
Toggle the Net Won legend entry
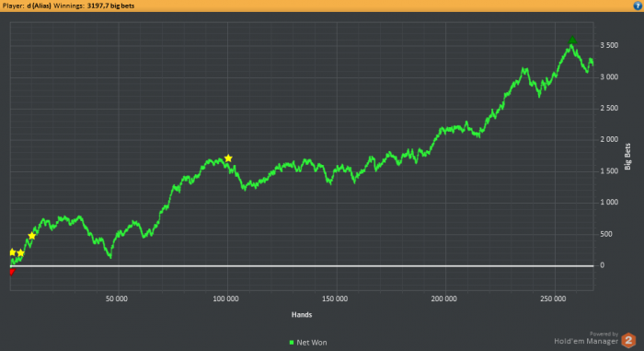[x=308, y=343]
